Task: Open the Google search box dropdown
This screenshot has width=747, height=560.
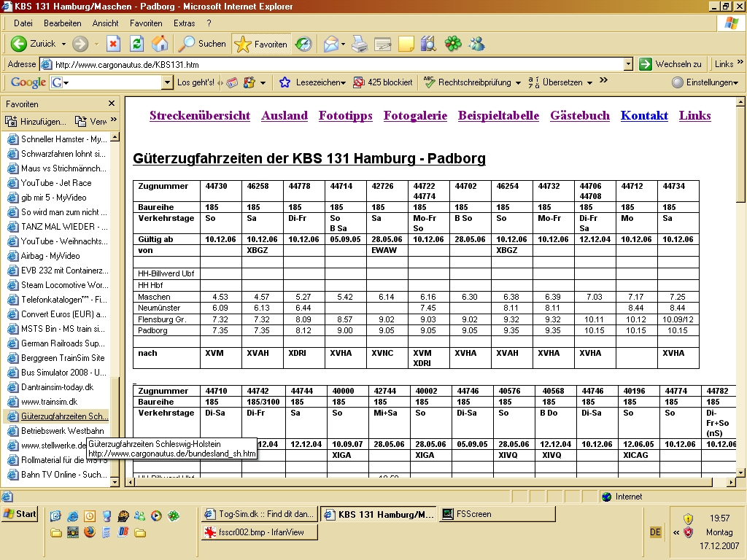Action: point(167,82)
